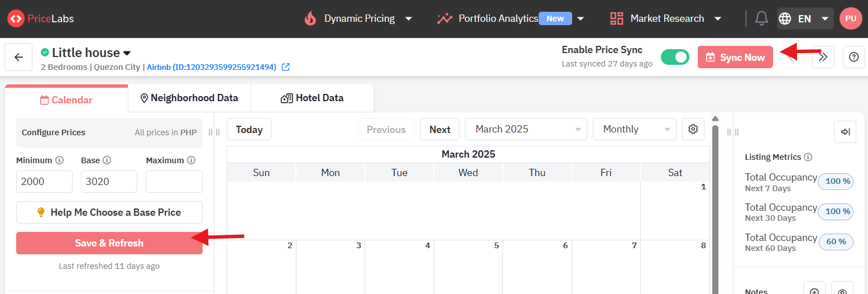Click the Base price field
The image size is (868, 294).
(x=109, y=182)
